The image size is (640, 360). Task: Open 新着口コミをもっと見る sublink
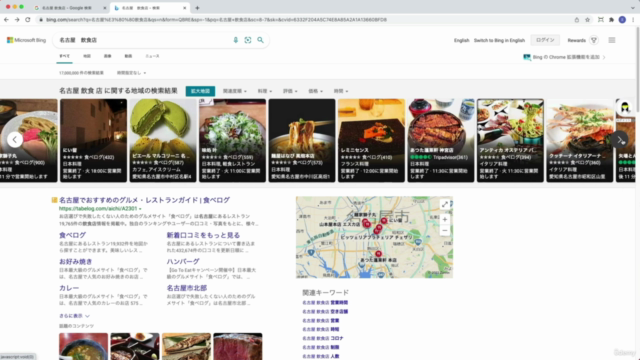tap(203, 235)
